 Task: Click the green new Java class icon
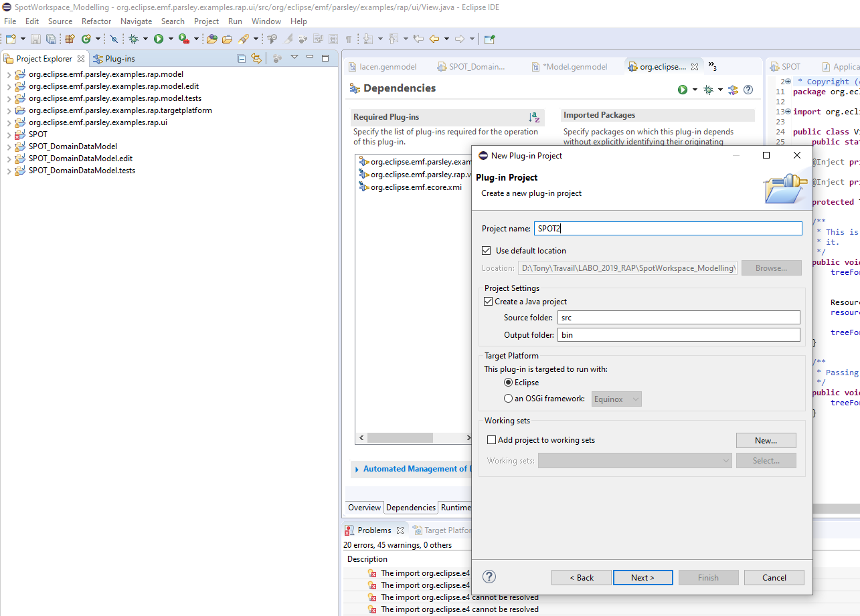(x=86, y=39)
